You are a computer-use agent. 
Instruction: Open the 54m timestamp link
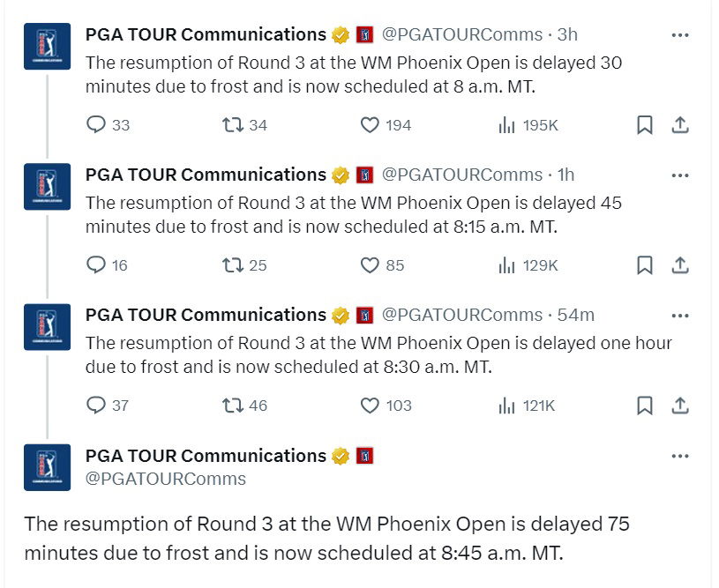(x=577, y=315)
